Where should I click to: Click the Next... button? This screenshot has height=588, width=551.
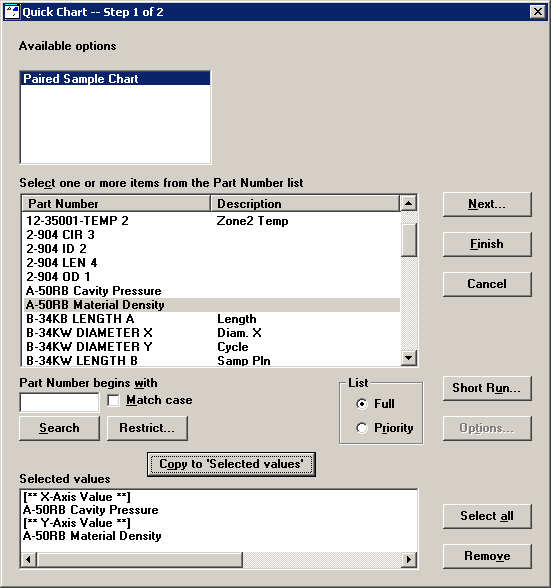(487, 204)
